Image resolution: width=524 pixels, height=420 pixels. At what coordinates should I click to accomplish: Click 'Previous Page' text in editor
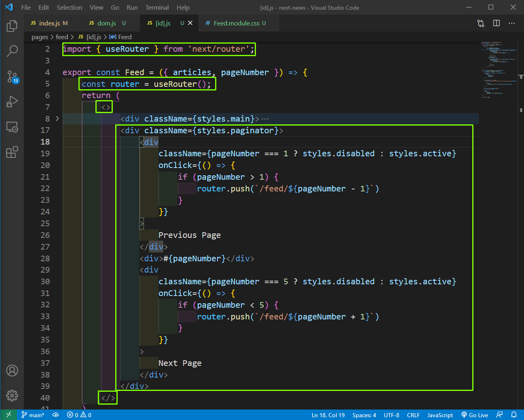tap(190, 235)
